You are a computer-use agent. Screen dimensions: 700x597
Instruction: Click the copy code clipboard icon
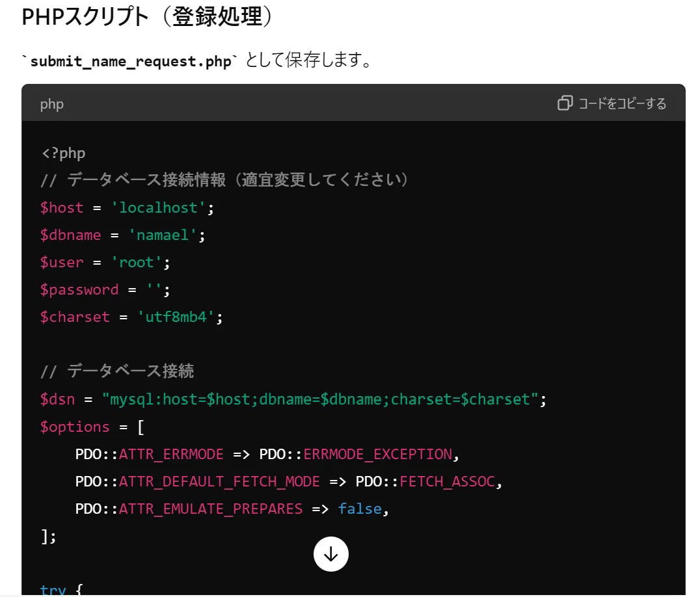(x=565, y=103)
